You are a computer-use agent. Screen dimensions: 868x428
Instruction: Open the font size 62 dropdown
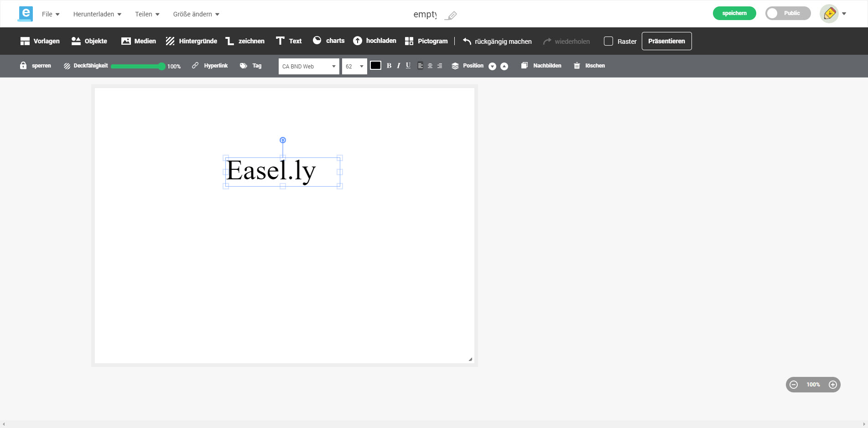(354, 66)
